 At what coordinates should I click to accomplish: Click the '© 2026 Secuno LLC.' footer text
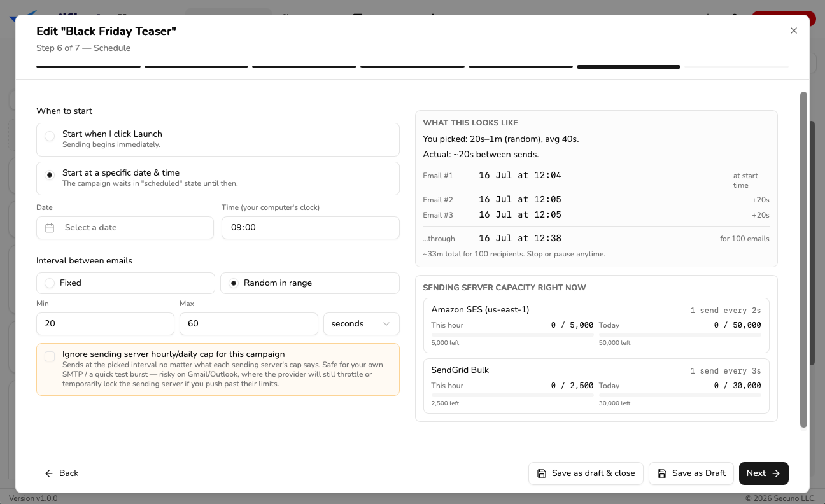point(780,498)
